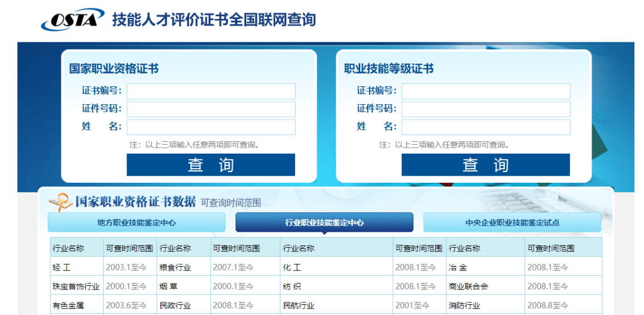
Task: Click the OSTA logo in the header
Action: tap(72, 19)
